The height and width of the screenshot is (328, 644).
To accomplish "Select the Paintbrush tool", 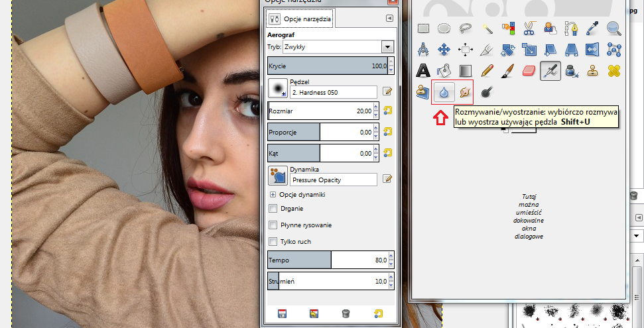I will click(509, 71).
